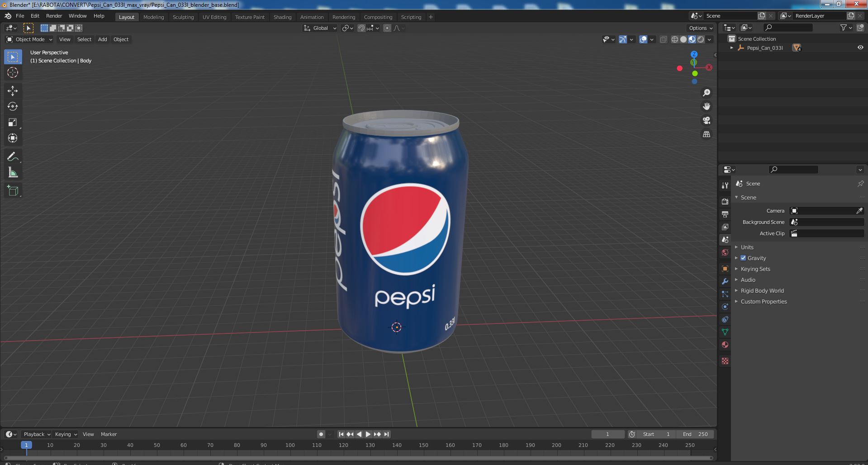Click the Z axis gizmo circle

694,54
